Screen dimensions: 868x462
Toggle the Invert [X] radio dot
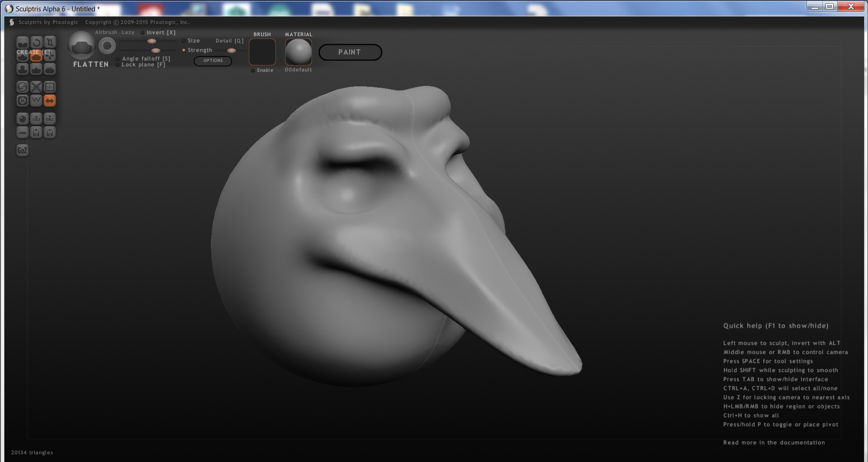pos(142,33)
